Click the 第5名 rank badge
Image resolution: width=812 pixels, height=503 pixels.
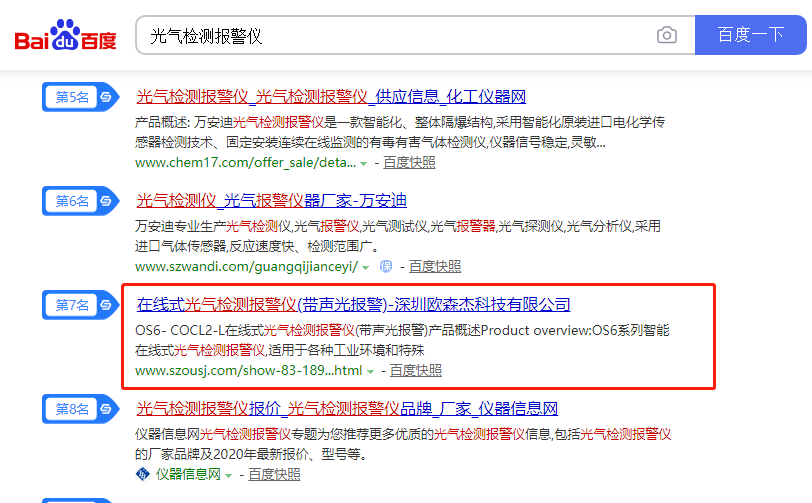80,97
